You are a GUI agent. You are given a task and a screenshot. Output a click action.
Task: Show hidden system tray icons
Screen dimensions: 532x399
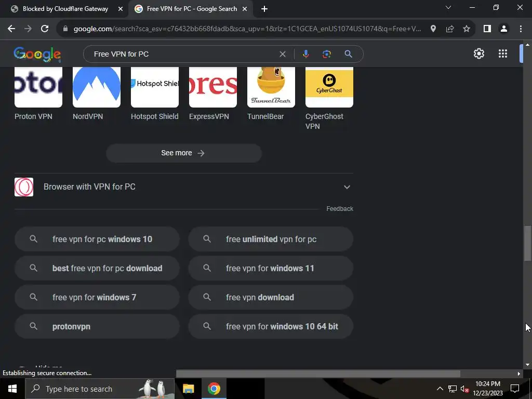pyautogui.click(x=440, y=389)
